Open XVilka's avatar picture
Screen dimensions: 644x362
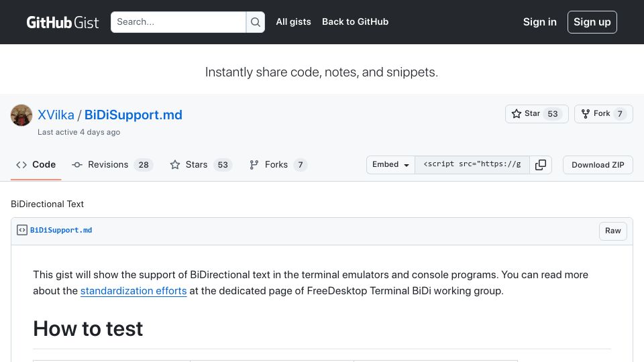[x=21, y=115]
